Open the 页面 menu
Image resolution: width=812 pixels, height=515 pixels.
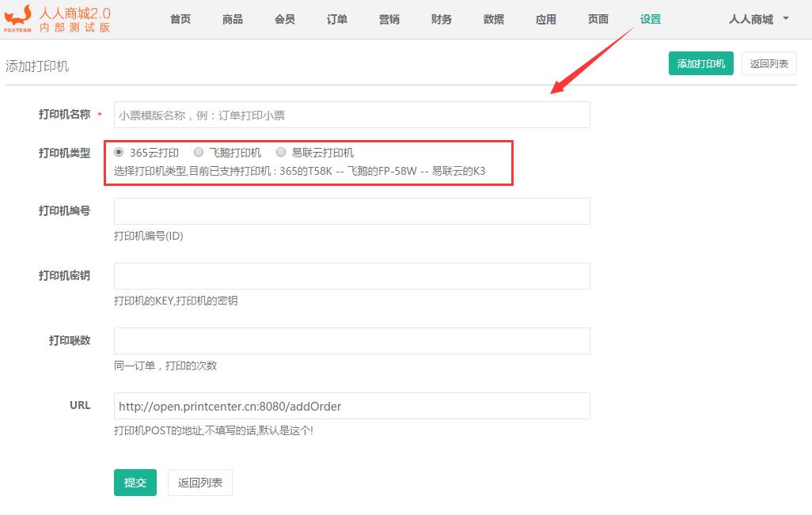coord(598,19)
